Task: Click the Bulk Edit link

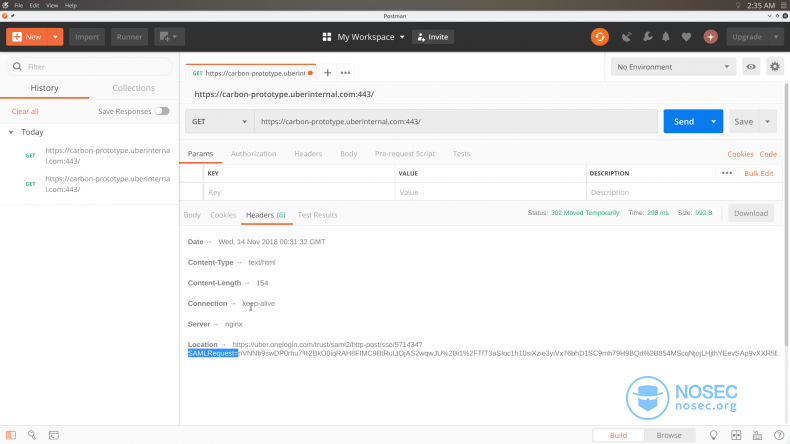Action: pos(759,173)
